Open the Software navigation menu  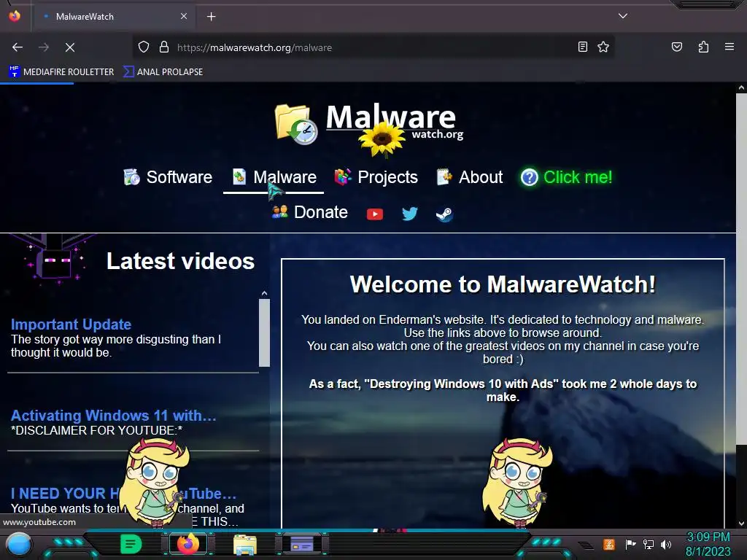click(167, 177)
